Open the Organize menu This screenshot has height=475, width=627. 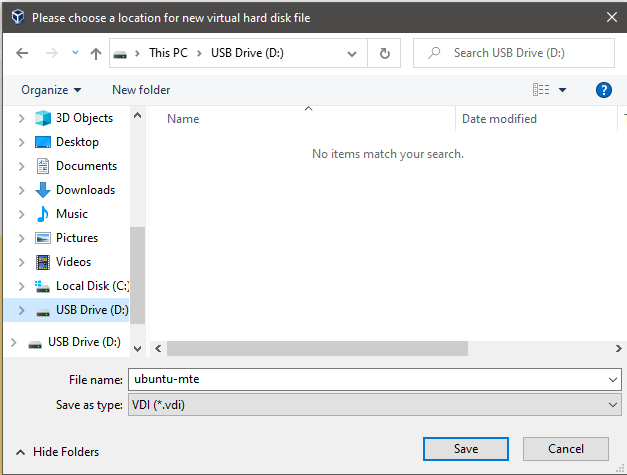click(x=51, y=90)
